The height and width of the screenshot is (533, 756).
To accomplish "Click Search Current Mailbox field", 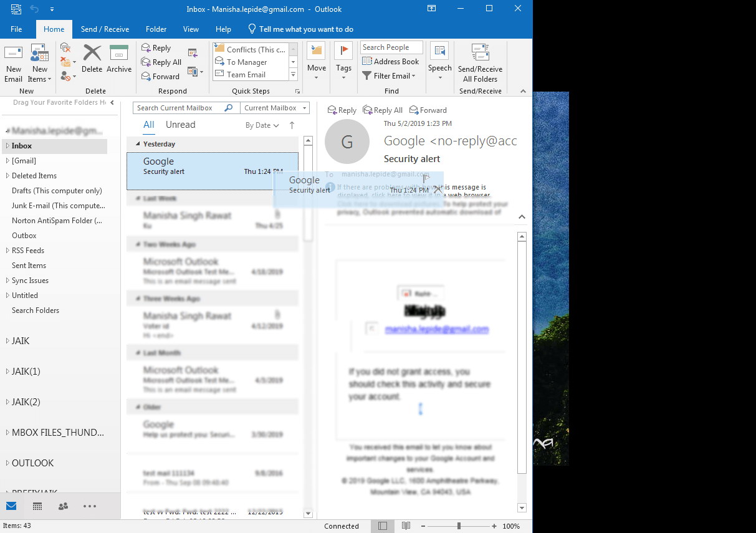I will (x=186, y=108).
